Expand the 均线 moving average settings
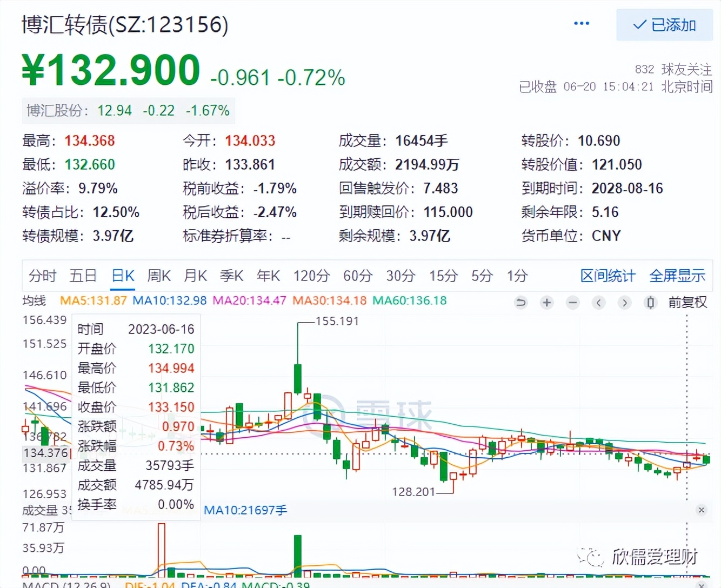The image size is (721, 588). 34,301
